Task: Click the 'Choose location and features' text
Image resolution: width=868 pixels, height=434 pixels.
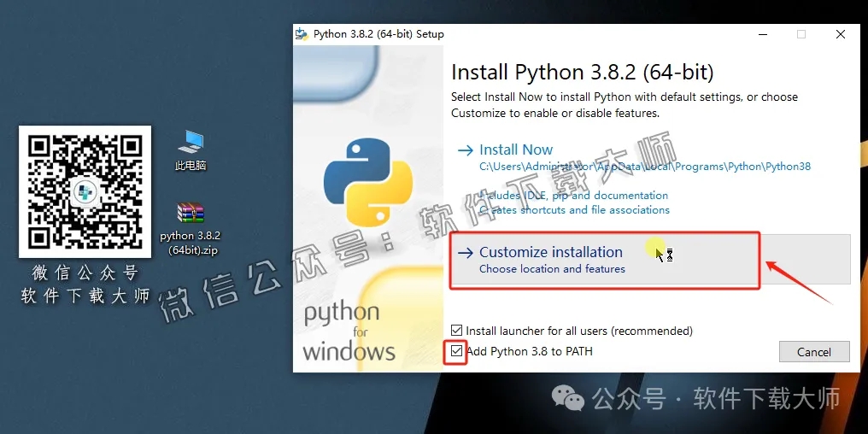Action: point(552,269)
